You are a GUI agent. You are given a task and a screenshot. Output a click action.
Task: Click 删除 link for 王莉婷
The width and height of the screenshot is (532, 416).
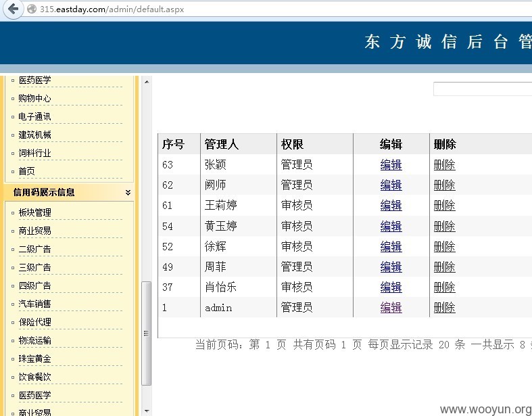(x=445, y=206)
